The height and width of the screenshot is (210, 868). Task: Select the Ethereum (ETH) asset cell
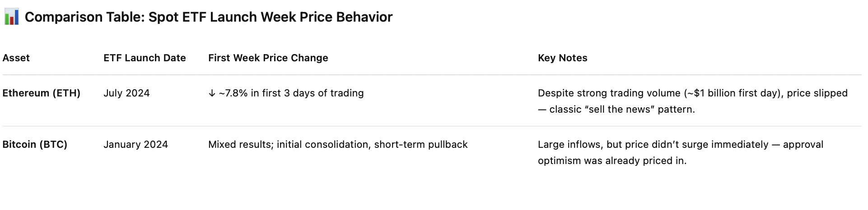[x=41, y=93]
